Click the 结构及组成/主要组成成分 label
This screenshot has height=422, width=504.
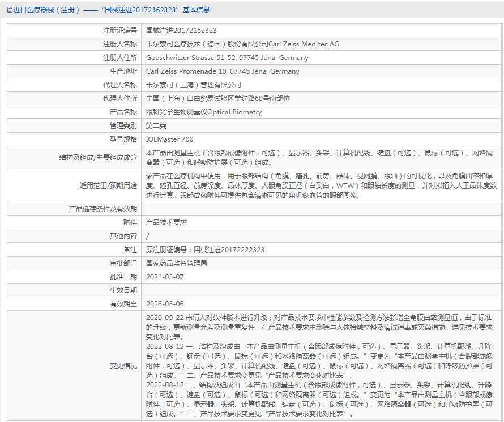pyautogui.click(x=98, y=157)
